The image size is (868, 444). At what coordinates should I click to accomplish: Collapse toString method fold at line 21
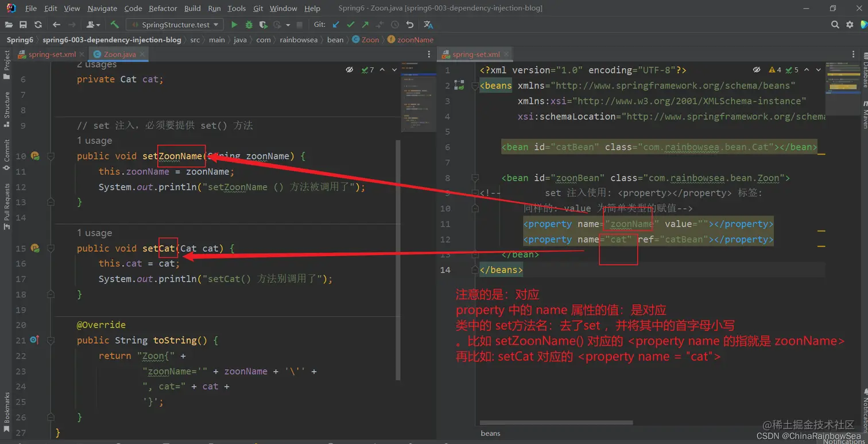pyautogui.click(x=51, y=340)
